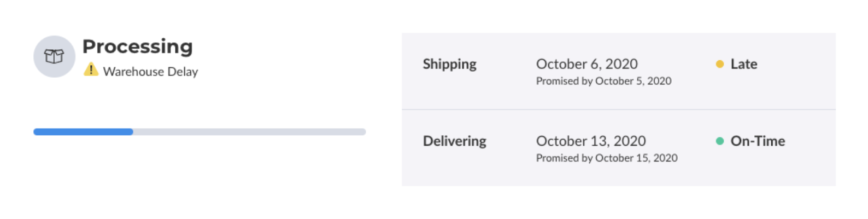Click the Shipping row background
The image size is (868, 219).
pos(619,71)
